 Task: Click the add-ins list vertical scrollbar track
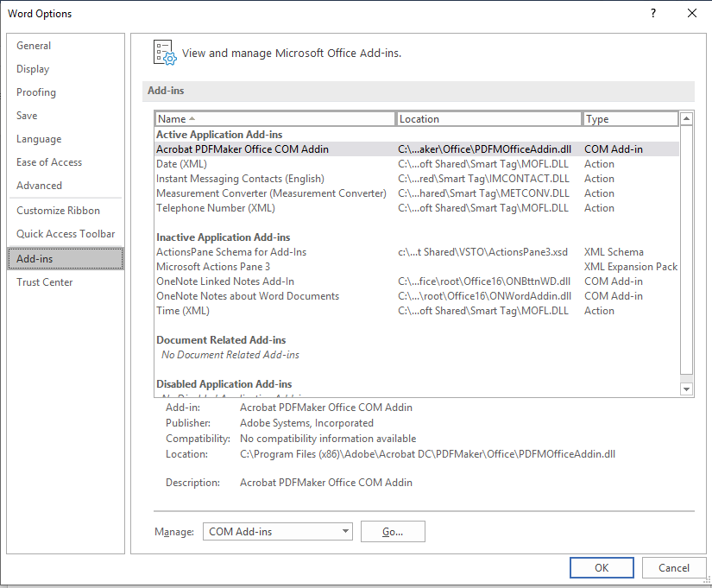[687, 378]
